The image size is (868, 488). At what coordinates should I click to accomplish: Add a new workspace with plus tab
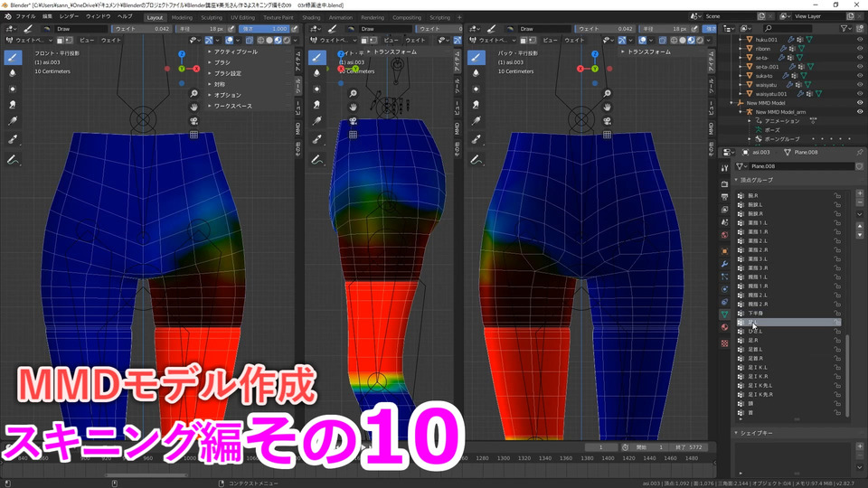tap(459, 18)
